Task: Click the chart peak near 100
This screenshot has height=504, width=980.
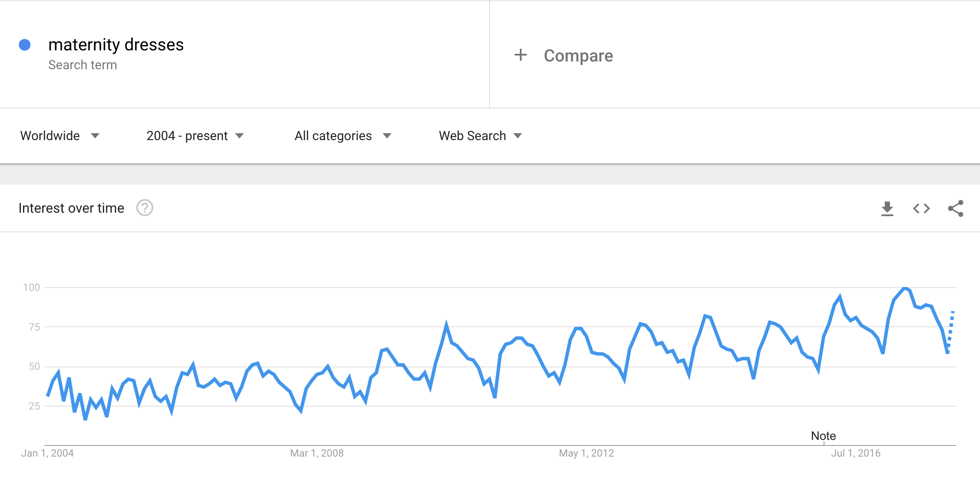Action: (x=904, y=288)
